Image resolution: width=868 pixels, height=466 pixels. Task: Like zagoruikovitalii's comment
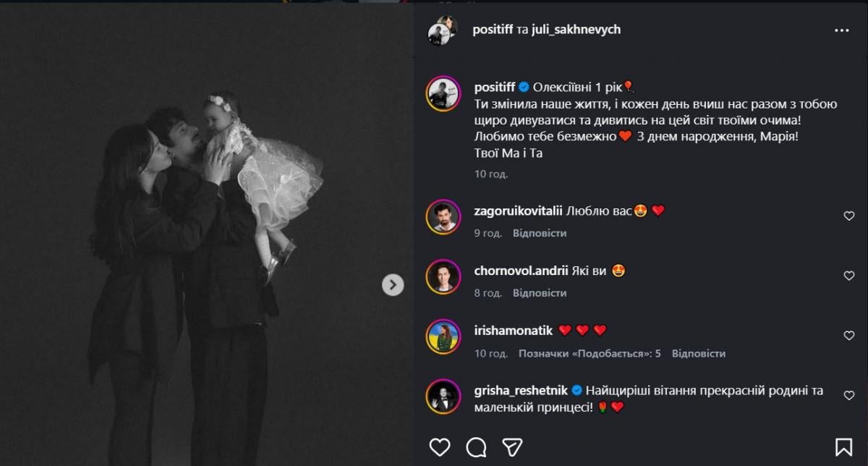coord(849,216)
